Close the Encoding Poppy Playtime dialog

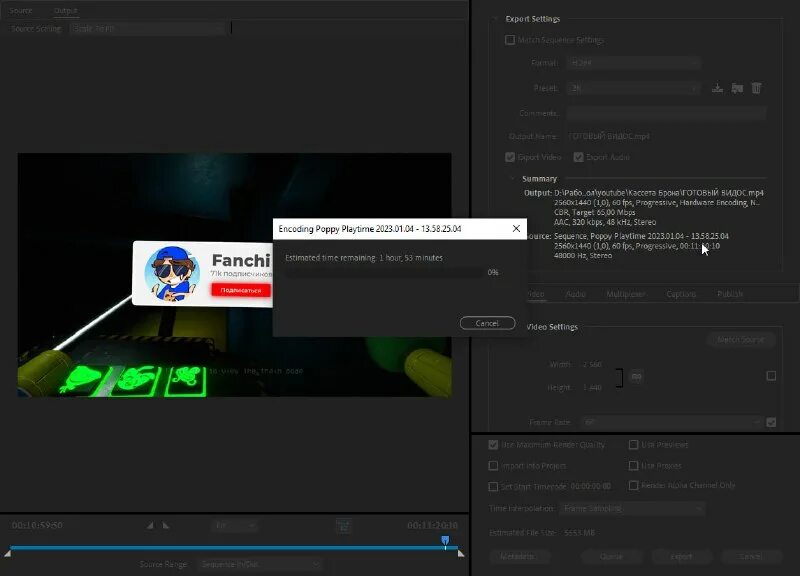click(516, 229)
